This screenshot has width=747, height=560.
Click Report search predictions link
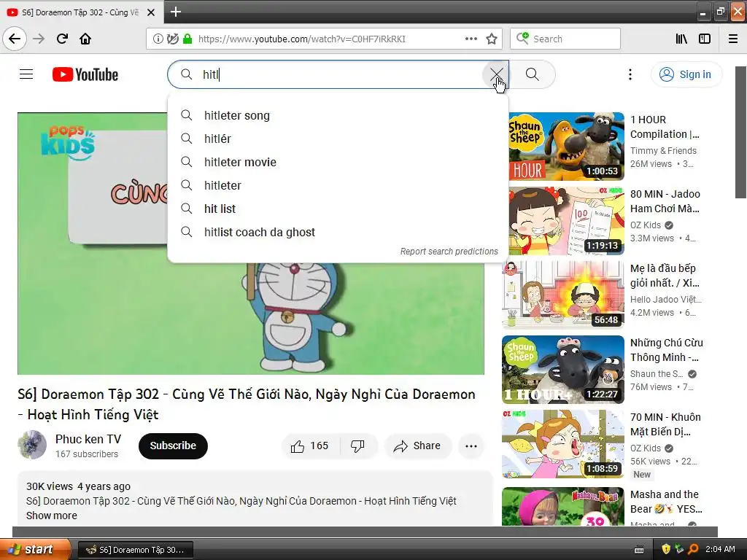[x=449, y=252]
